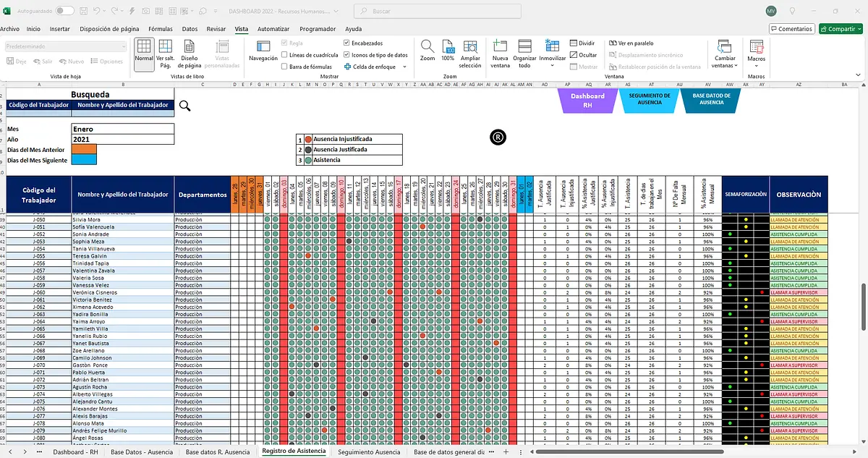Click the search magnifier beside Busqueda
868x458 pixels.
(184, 106)
